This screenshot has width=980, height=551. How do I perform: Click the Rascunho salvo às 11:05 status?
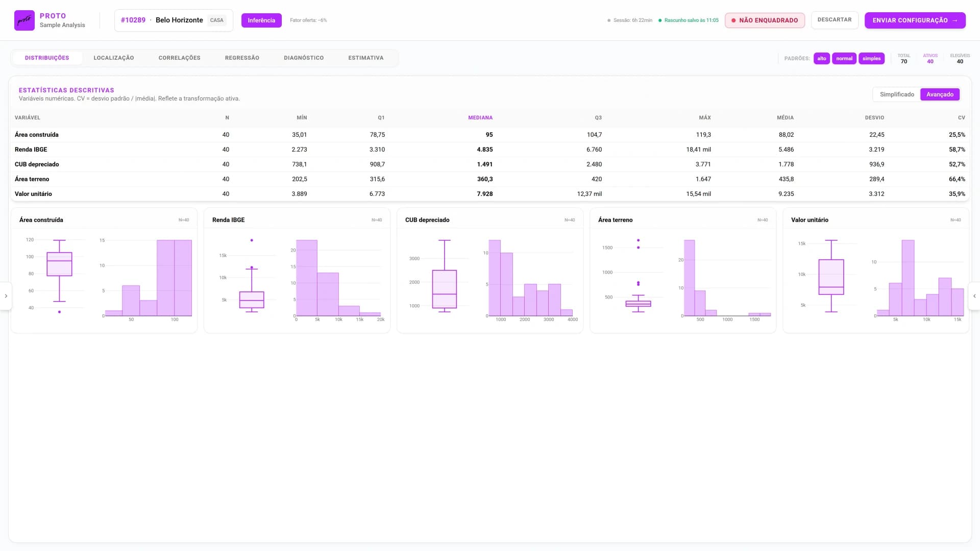point(689,20)
